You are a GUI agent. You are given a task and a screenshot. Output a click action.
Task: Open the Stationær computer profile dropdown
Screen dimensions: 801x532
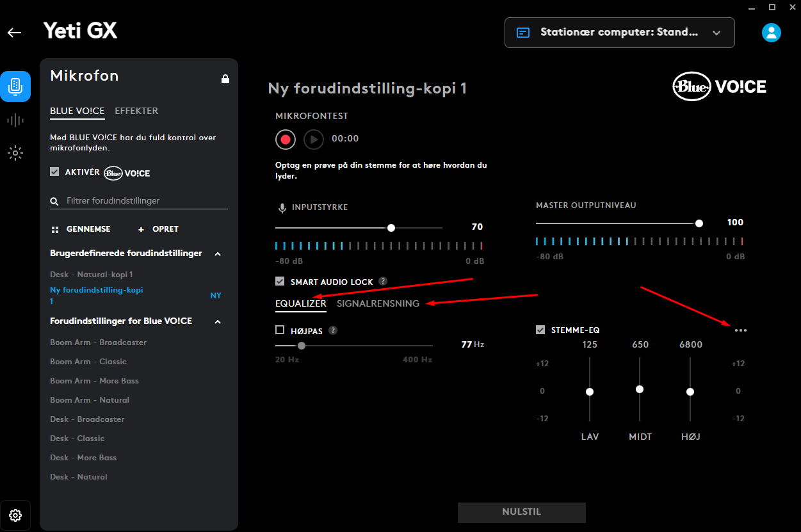[x=619, y=33]
